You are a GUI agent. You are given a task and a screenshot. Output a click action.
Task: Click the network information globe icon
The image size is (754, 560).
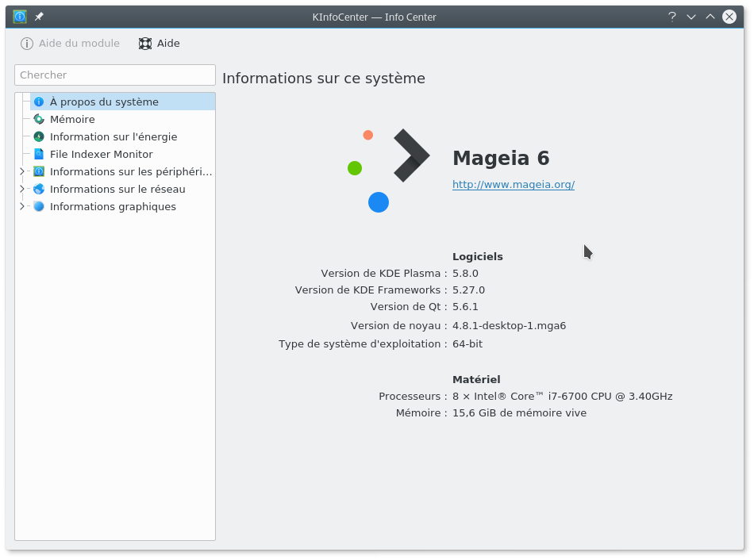click(39, 189)
